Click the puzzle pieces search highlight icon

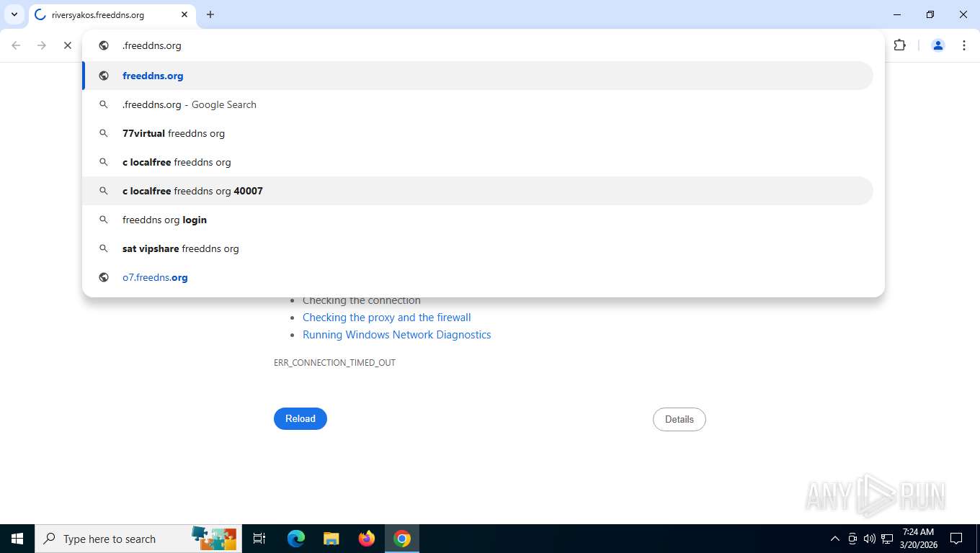point(214,538)
